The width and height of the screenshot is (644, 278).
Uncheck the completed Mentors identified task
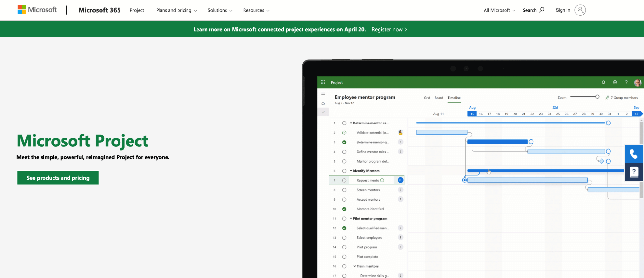click(x=344, y=209)
